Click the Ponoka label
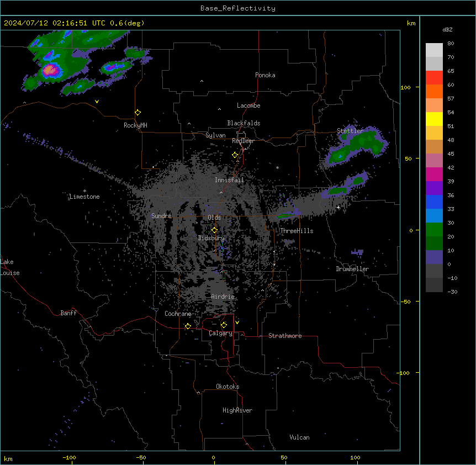The width and height of the screenshot is (476, 465). point(265,75)
